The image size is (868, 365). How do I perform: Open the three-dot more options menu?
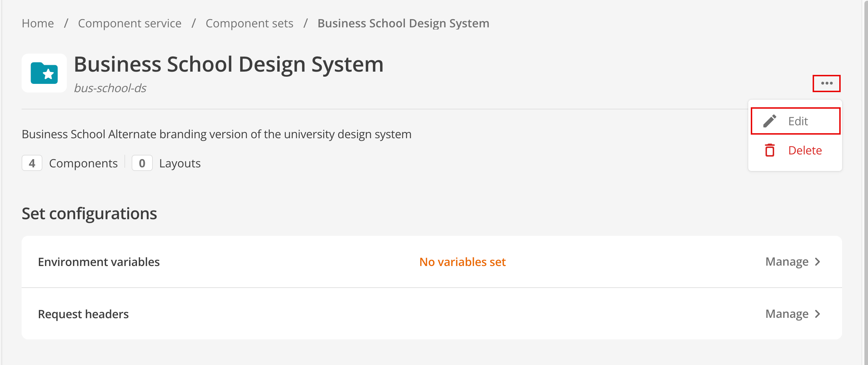coord(827,84)
